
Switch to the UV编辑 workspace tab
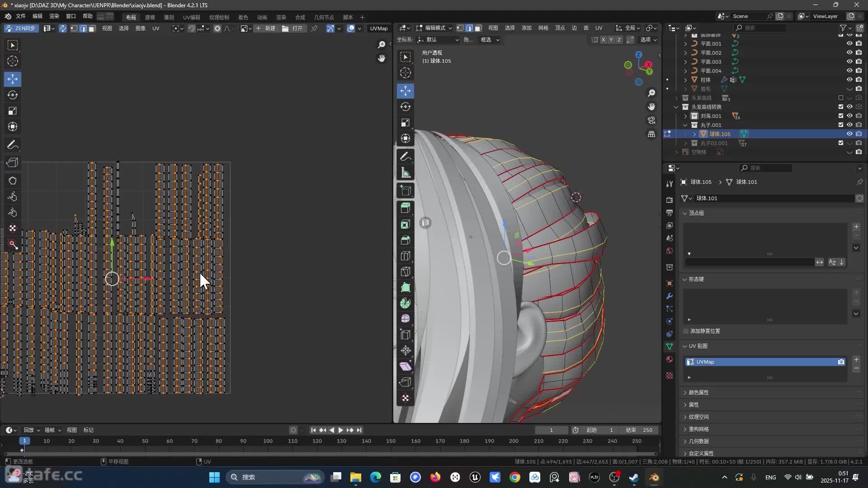192,17
